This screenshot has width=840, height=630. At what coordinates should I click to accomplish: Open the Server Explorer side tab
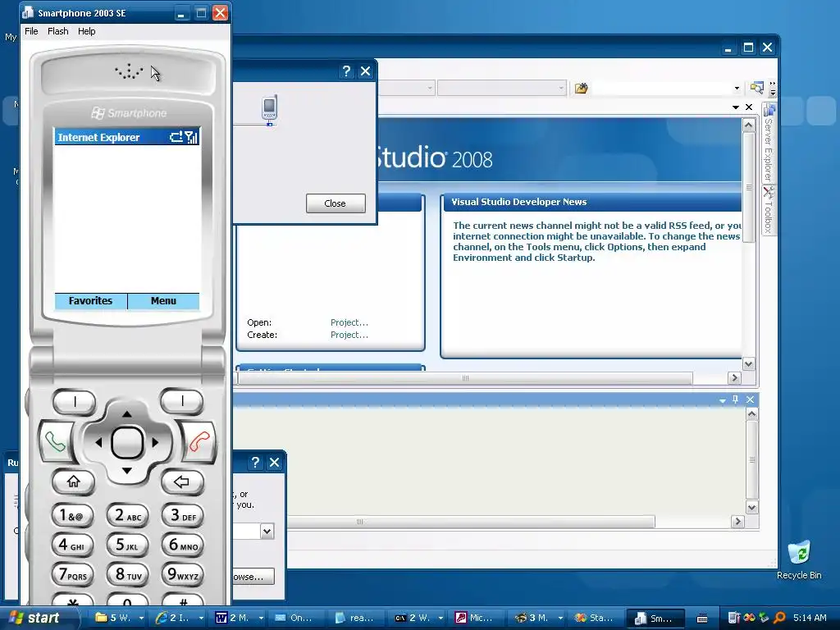tap(769, 143)
